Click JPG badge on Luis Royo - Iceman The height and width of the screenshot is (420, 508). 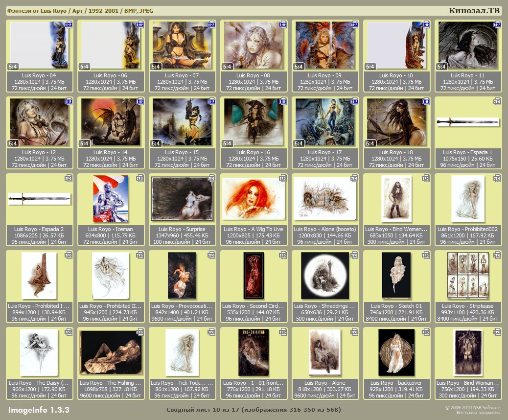tap(140, 179)
